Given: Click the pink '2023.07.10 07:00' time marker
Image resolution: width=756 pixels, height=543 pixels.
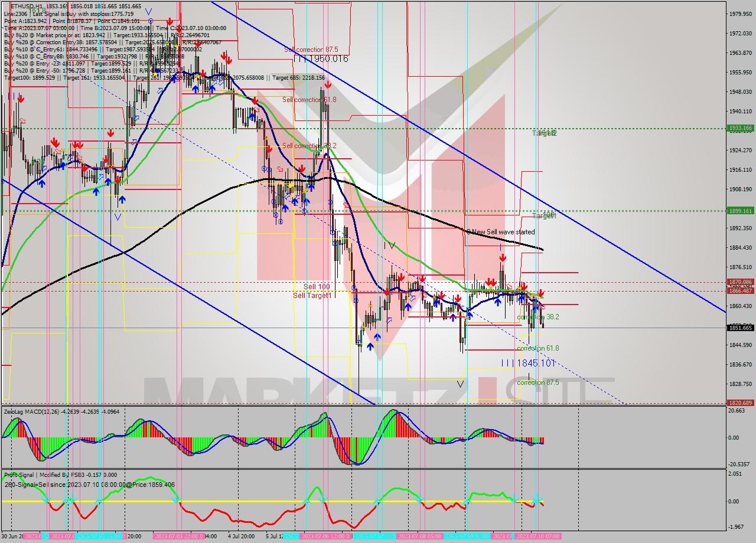Looking at the screenshot, I should 537,536.
